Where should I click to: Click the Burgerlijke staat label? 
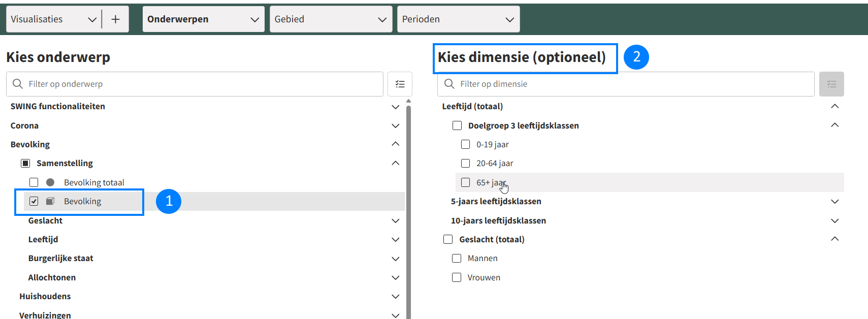[60, 258]
